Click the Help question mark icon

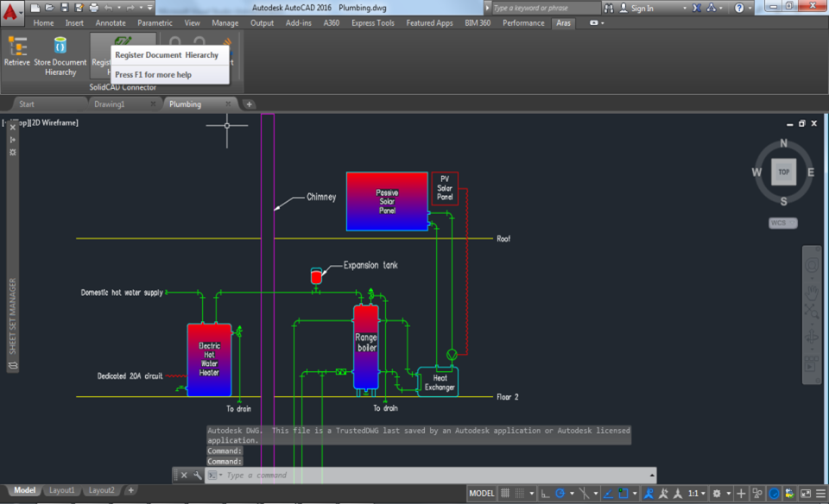click(x=739, y=8)
